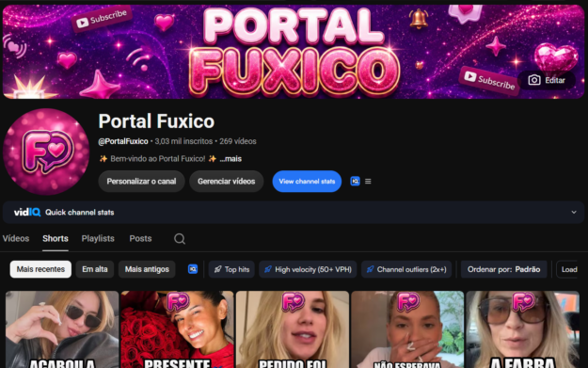
Task: Enable High velocity (50+ VPH) filter
Action: pyautogui.click(x=308, y=269)
